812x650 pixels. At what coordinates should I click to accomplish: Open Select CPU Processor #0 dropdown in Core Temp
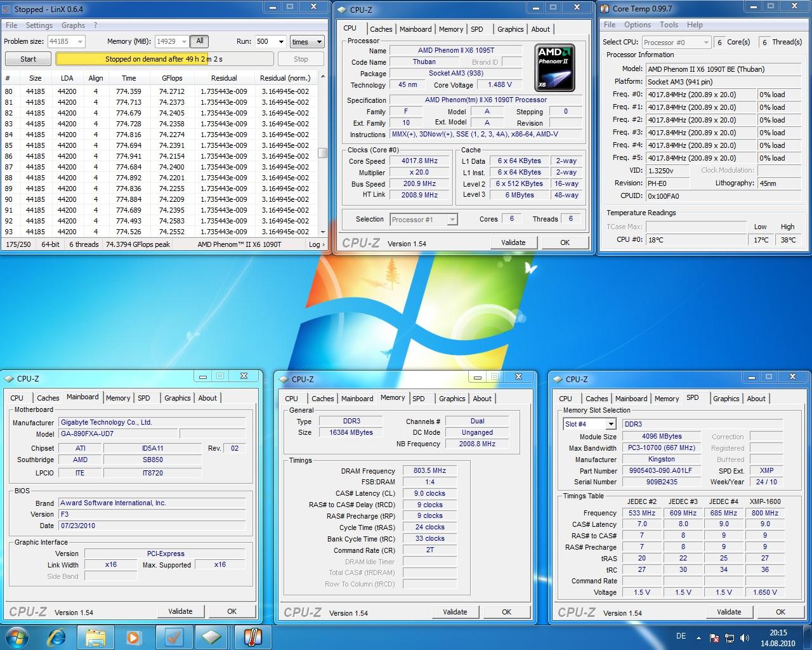click(706, 42)
